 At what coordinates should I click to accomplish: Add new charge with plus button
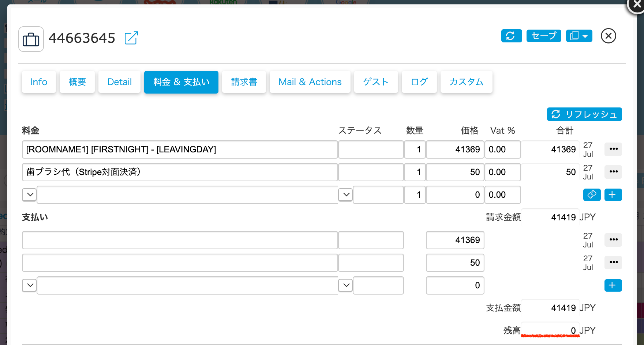point(613,195)
